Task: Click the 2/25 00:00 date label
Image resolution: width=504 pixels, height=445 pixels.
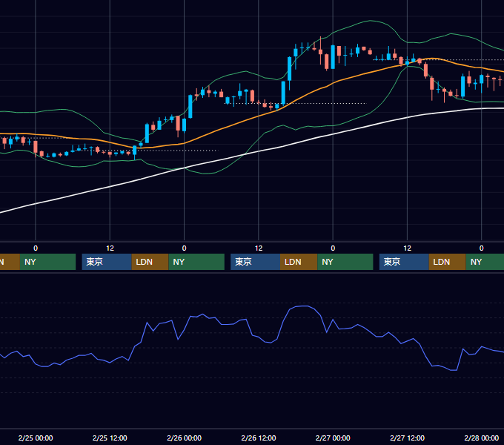Action: 36,438
